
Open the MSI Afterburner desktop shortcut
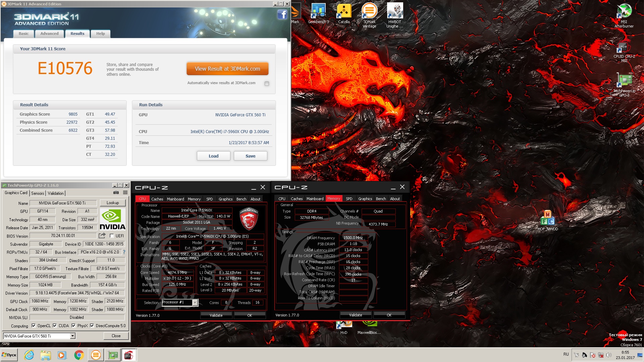coord(624,16)
